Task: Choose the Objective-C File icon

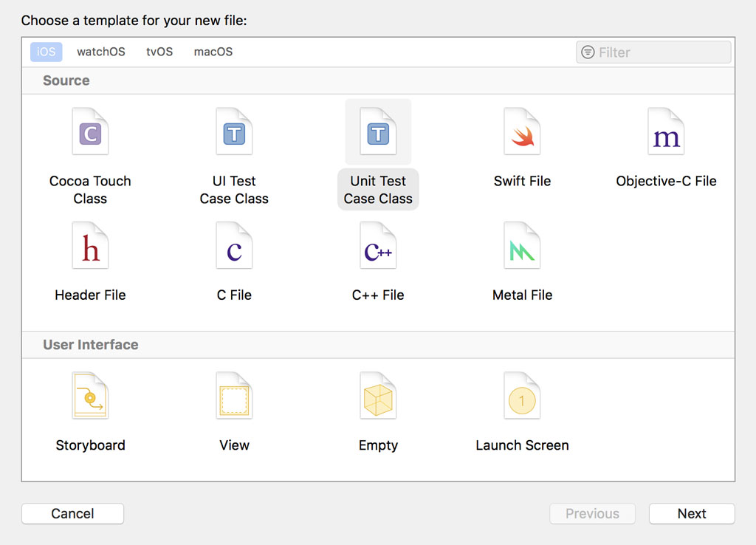Action: pyautogui.click(x=666, y=132)
